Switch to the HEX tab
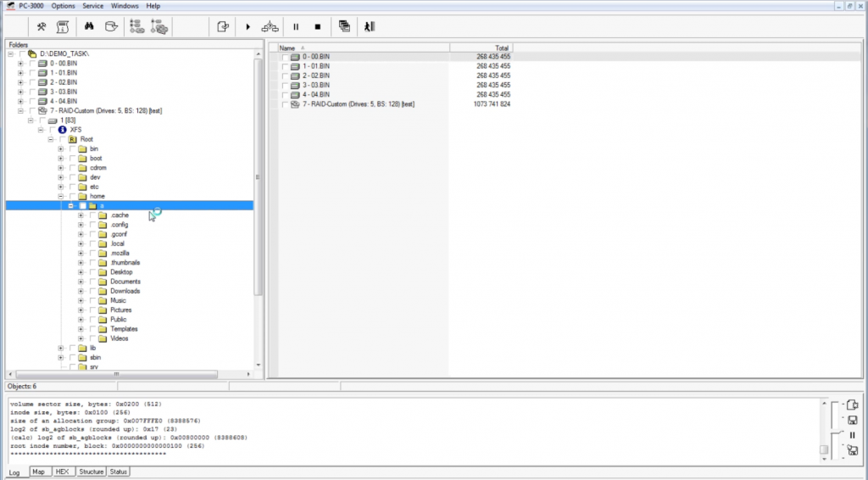The height and width of the screenshot is (480, 868). (x=62, y=472)
